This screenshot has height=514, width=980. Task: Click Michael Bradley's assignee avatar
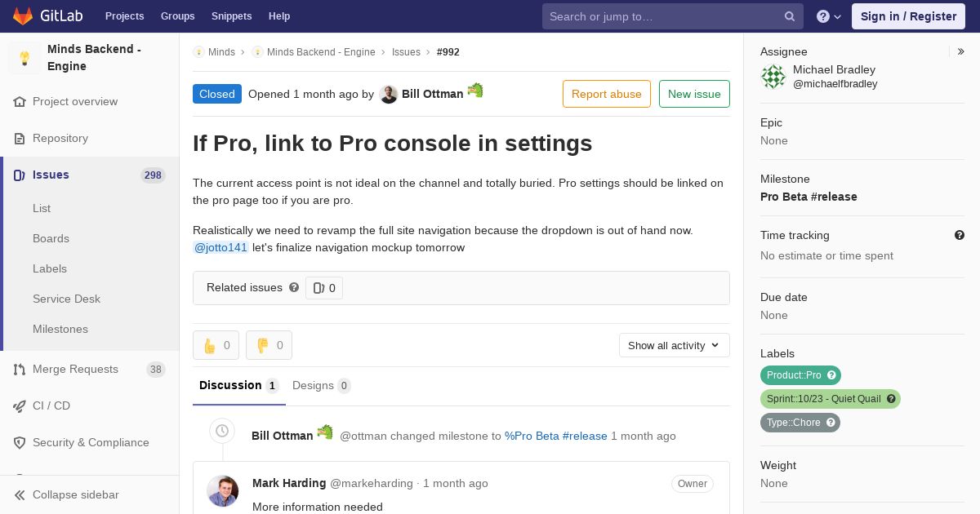[773, 77]
